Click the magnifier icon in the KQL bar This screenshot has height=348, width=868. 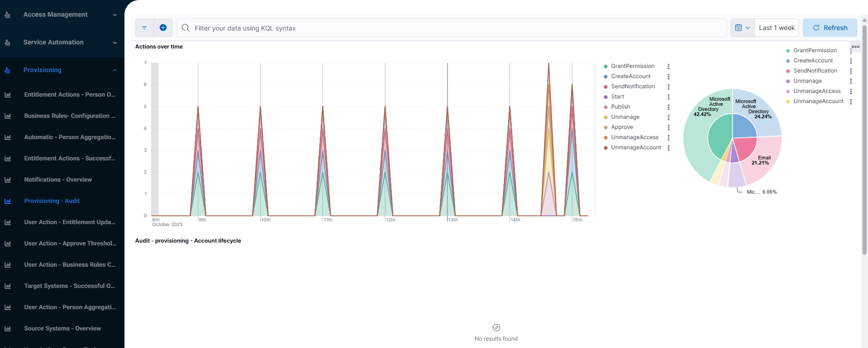186,28
